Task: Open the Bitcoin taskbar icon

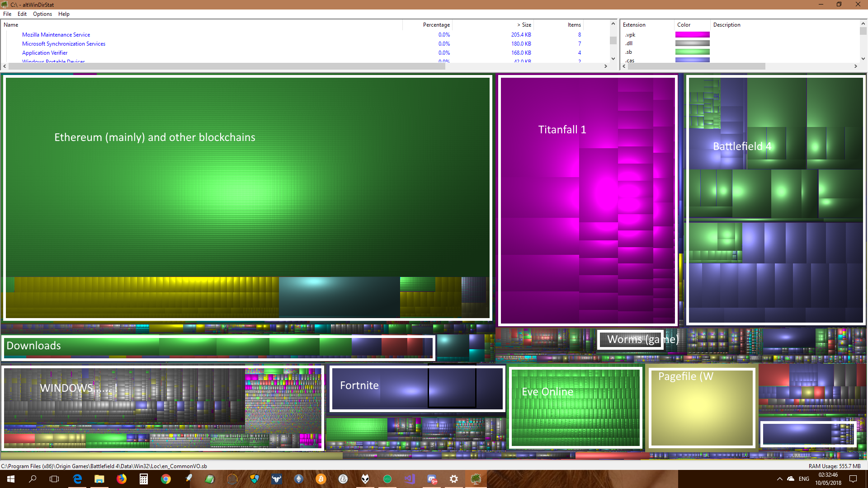Action: pos(321,479)
